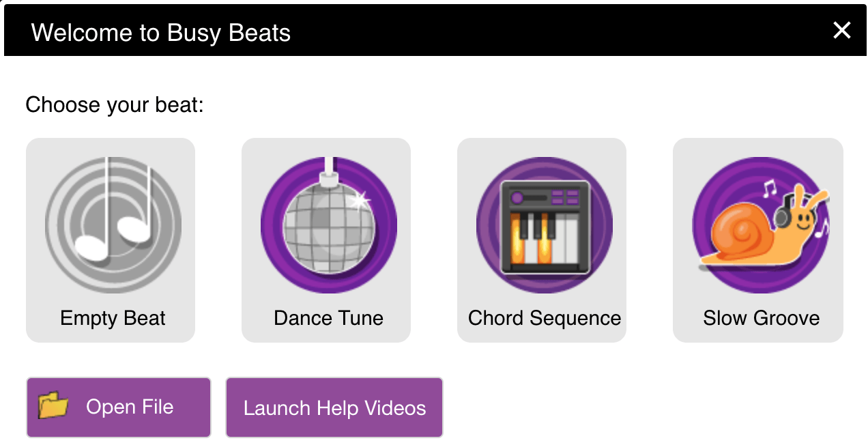Select the grey music note Empty Beat icon
Image resolution: width=868 pixels, height=445 pixels.
point(113,225)
